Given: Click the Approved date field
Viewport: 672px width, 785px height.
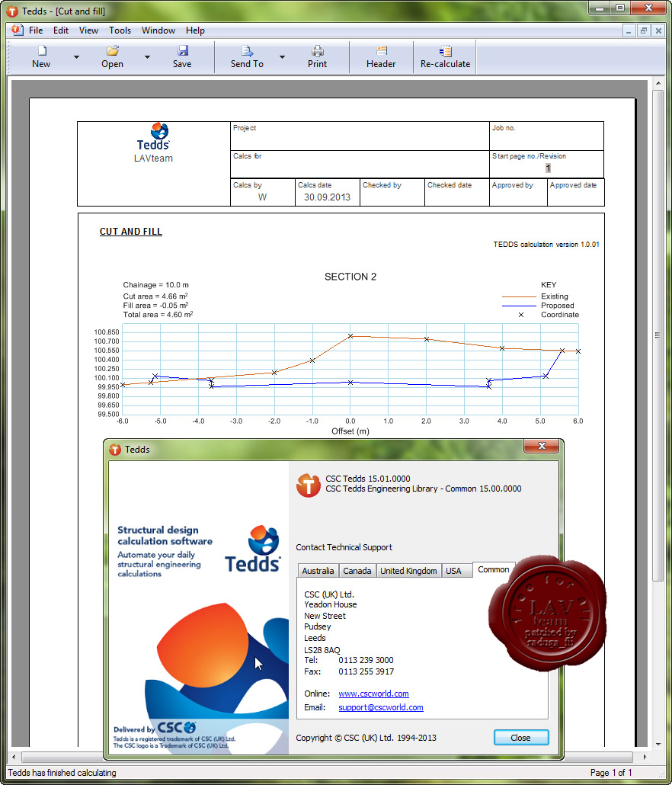Looking at the screenshot, I should pos(575,192).
